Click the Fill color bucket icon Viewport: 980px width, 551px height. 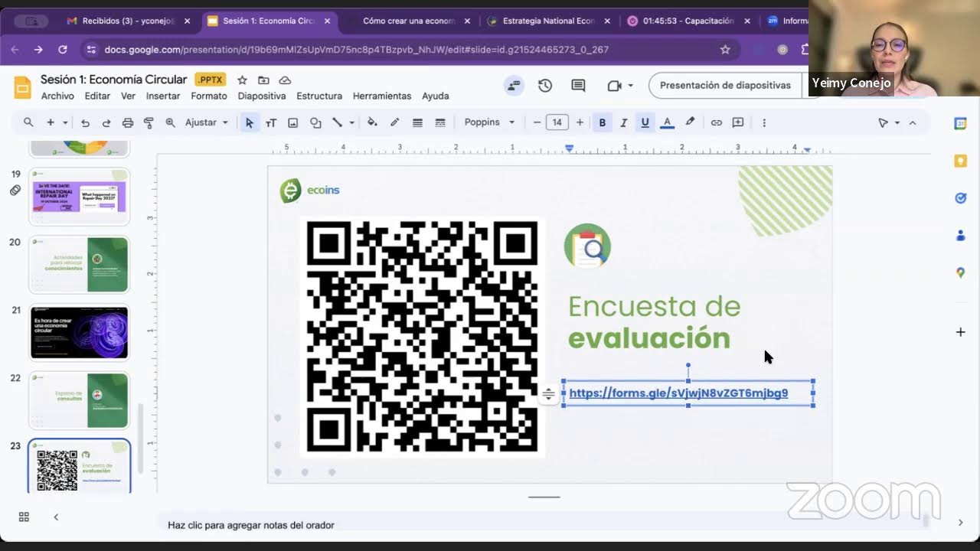coord(372,122)
